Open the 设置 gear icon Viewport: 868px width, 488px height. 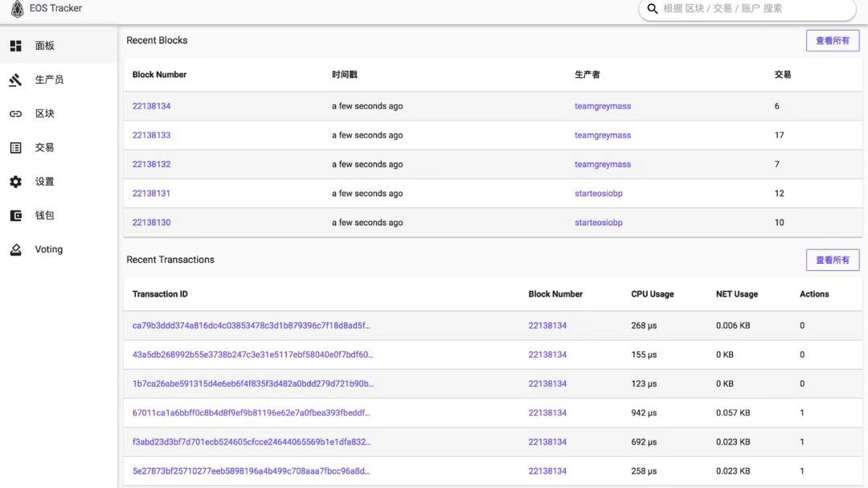point(15,182)
